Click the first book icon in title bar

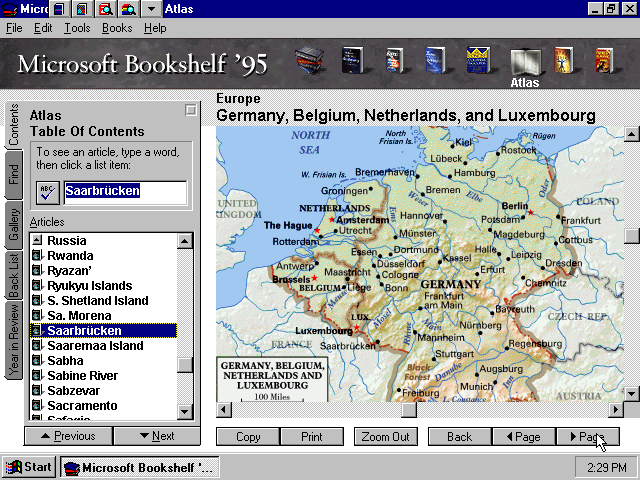point(59,9)
